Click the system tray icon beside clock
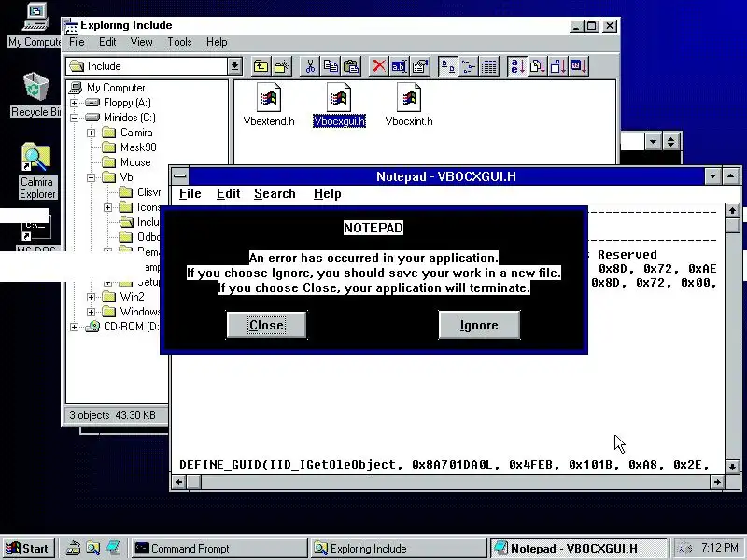747x560 pixels. point(684,549)
